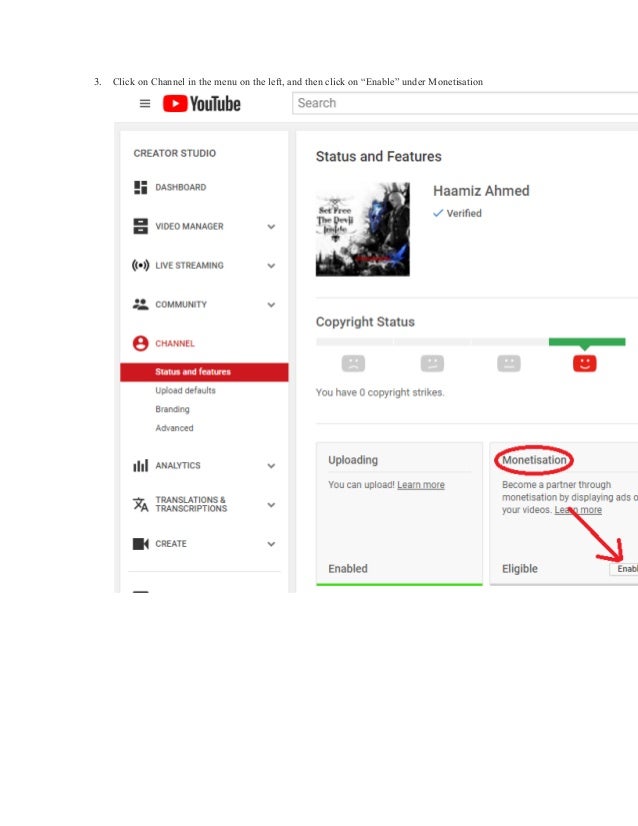Open the Dashboard menu item
This screenshot has width=638, height=826.
pos(181,188)
